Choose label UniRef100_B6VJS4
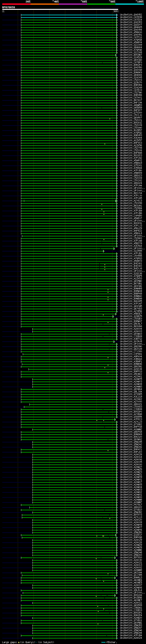 click(x=131, y=193)
